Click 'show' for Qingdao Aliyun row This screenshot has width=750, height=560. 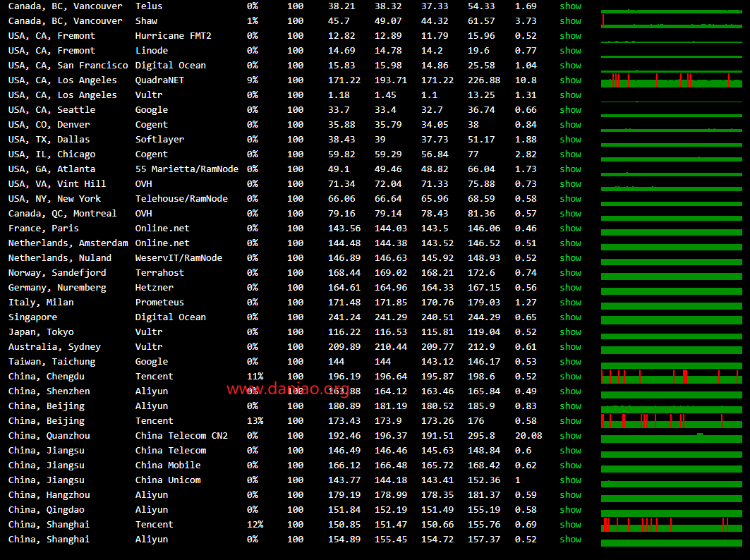570,510
